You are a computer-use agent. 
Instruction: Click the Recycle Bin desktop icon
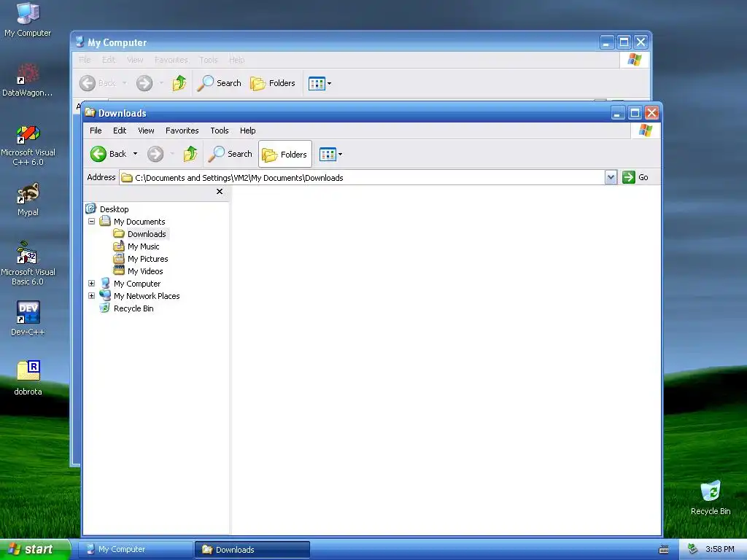coord(711,498)
